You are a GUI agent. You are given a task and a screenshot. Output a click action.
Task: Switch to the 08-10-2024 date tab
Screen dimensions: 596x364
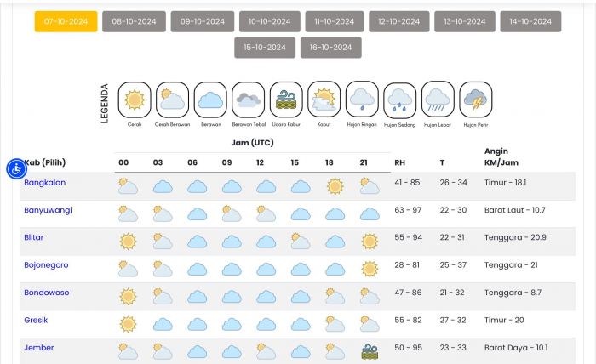[134, 21]
